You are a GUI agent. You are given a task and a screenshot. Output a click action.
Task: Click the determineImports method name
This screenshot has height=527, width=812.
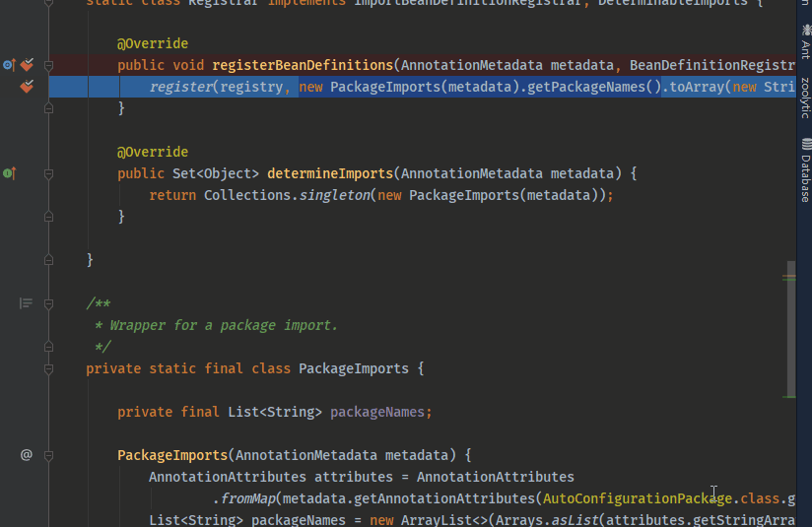[x=330, y=173]
